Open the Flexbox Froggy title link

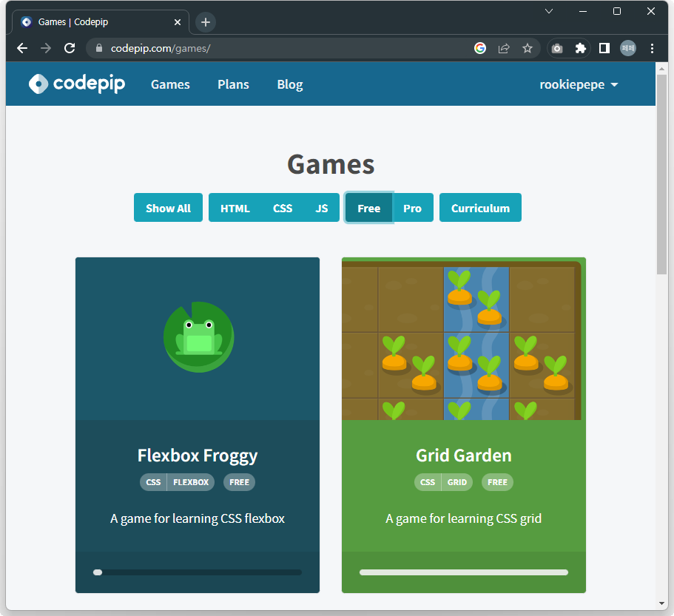point(198,456)
